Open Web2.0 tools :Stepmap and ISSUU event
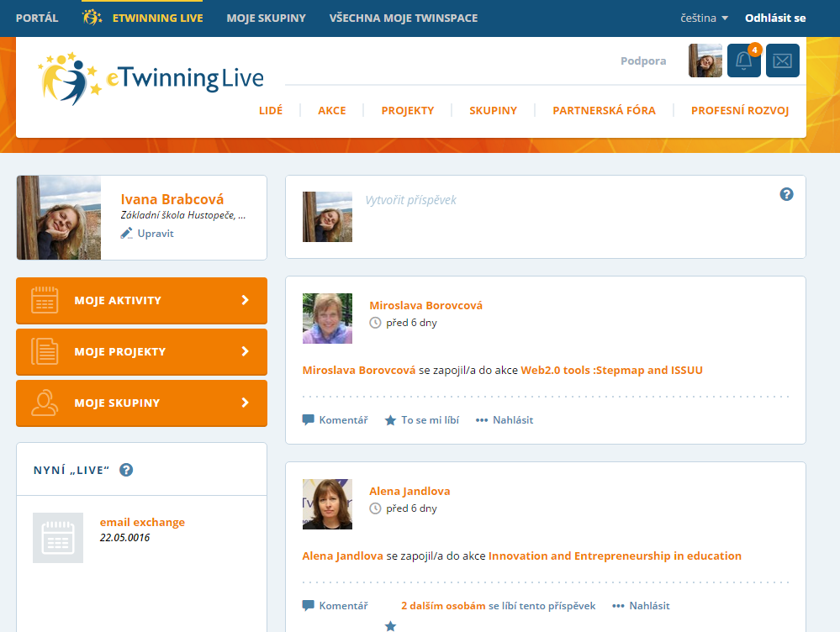 612,370
